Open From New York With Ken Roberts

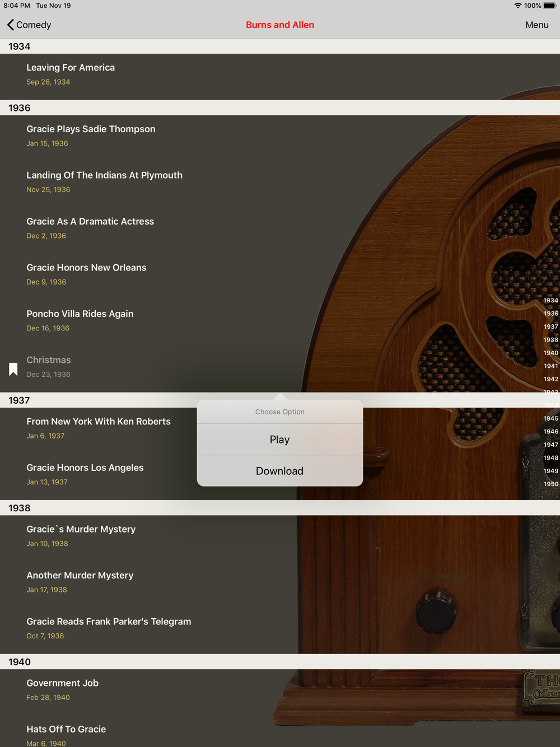coord(98,431)
